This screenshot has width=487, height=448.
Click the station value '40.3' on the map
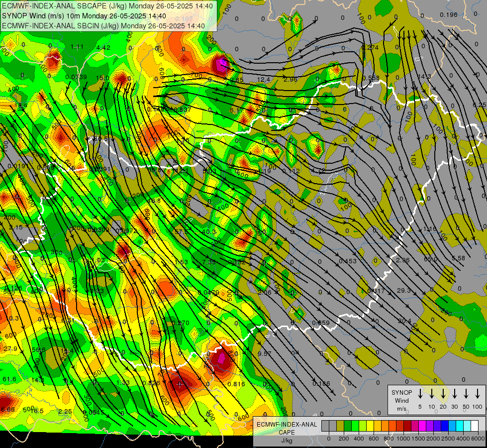point(209,231)
